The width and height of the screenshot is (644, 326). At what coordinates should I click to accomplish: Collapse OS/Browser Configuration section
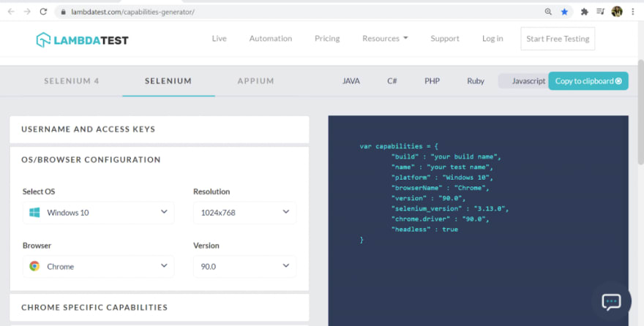[160, 159]
